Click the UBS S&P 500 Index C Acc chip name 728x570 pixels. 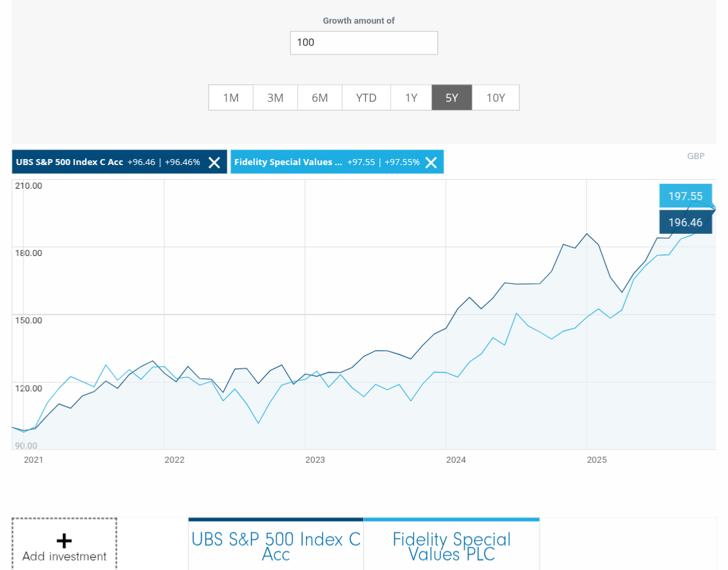tap(69, 162)
